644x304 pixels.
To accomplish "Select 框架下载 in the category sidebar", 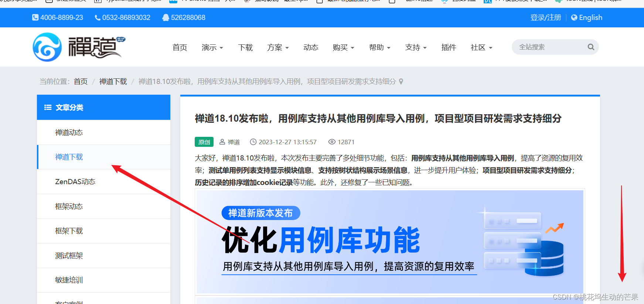I will (103, 231).
